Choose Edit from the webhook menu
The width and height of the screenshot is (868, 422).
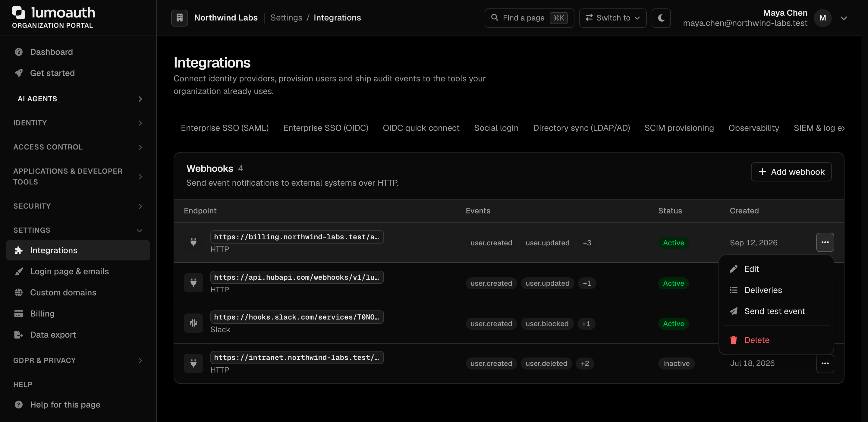click(776, 269)
